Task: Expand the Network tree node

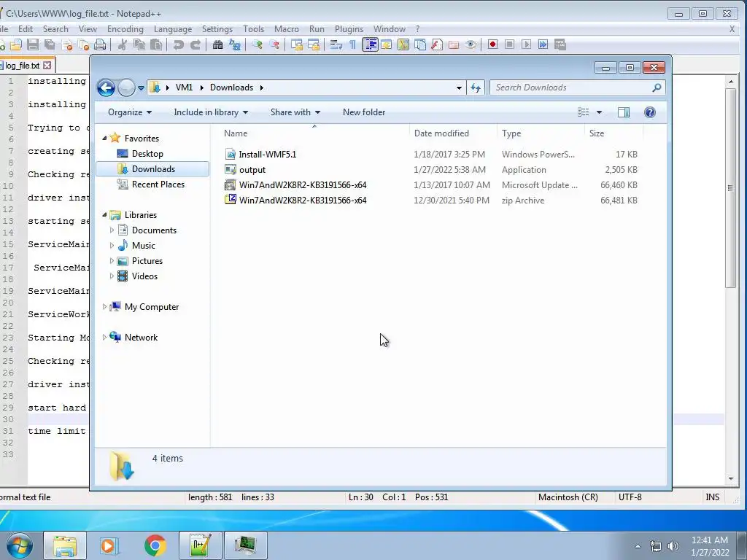Action: (x=104, y=337)
